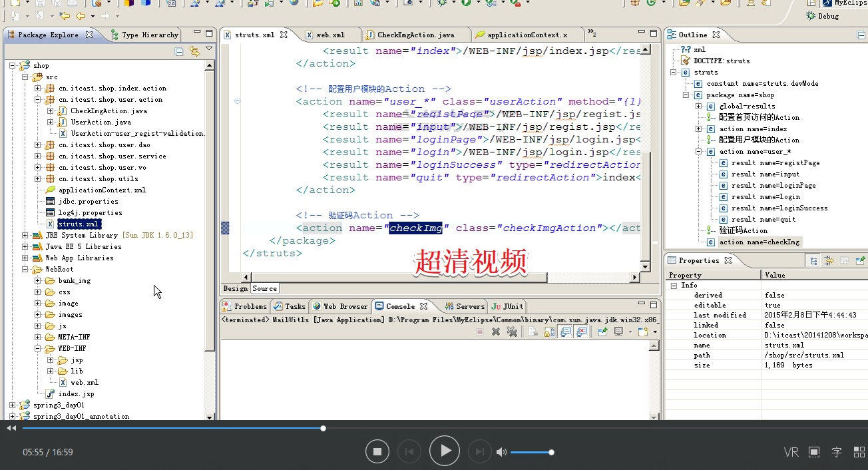Click the subtitle 字 icon in player
This screenshot has height=470, width=868.
click(x=837, y=452)
